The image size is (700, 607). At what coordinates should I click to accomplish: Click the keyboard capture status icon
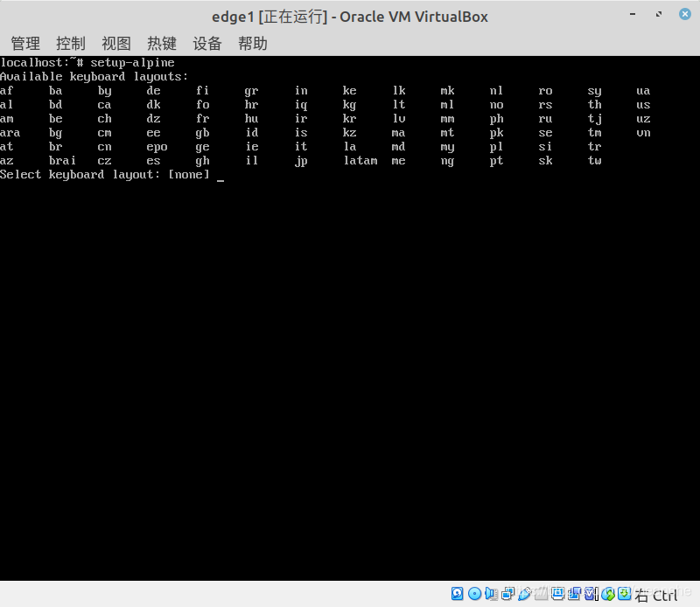(625, 594)
